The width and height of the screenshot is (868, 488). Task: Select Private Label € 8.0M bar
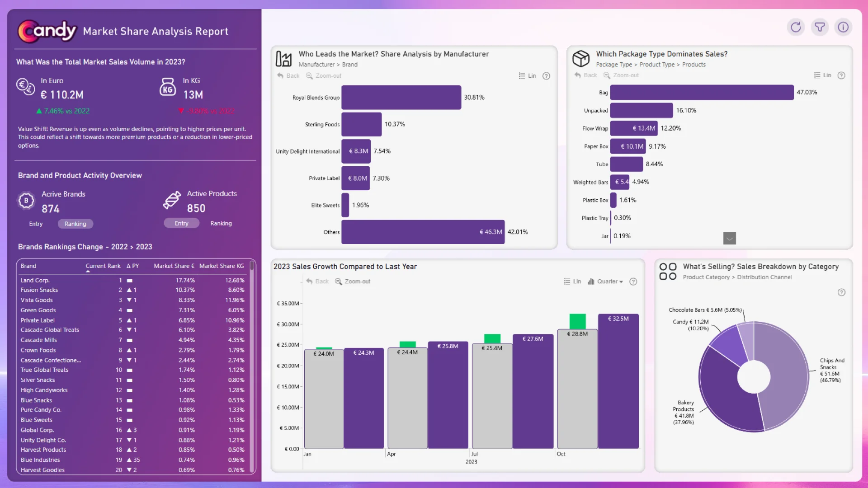coord(356,178)
